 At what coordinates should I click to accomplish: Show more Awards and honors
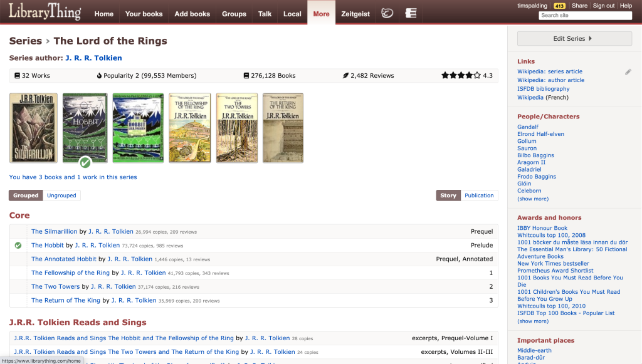tap(533, 321)
